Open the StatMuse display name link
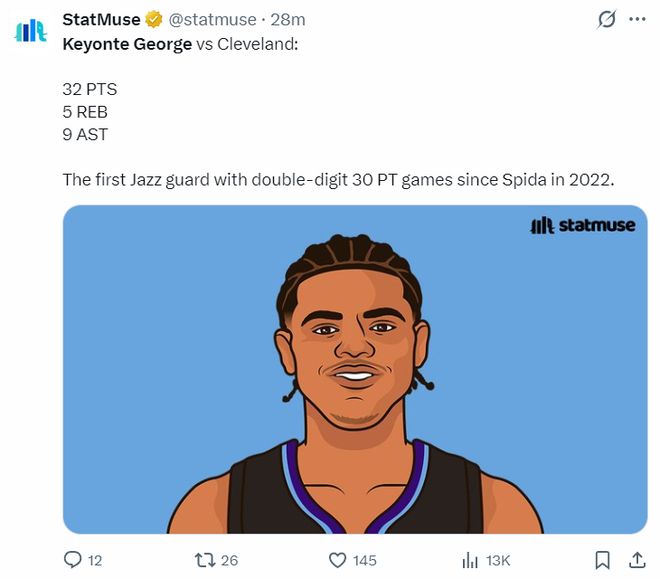Image resolution: width=660 pixels, height=579 pixels. (101, 19)
